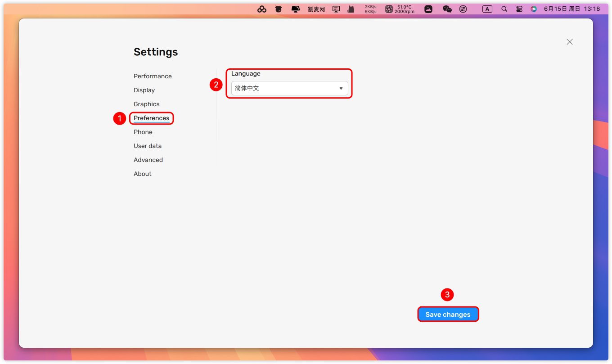Click the network speed indicator
The width and height of the screenshot is (612, 364).
point(370,9)
